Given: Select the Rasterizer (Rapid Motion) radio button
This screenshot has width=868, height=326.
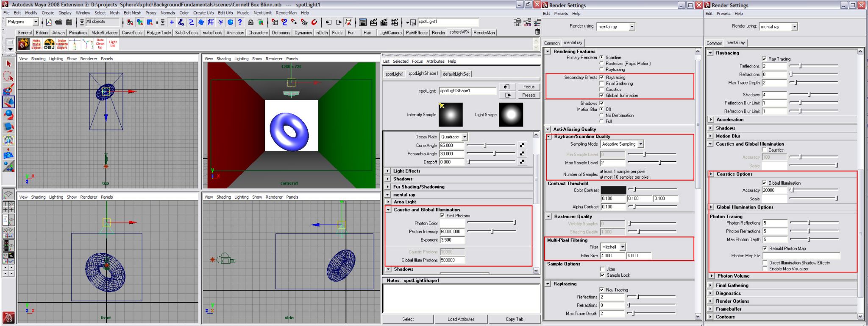Looking at the screenshot, I should click(602, 63).
